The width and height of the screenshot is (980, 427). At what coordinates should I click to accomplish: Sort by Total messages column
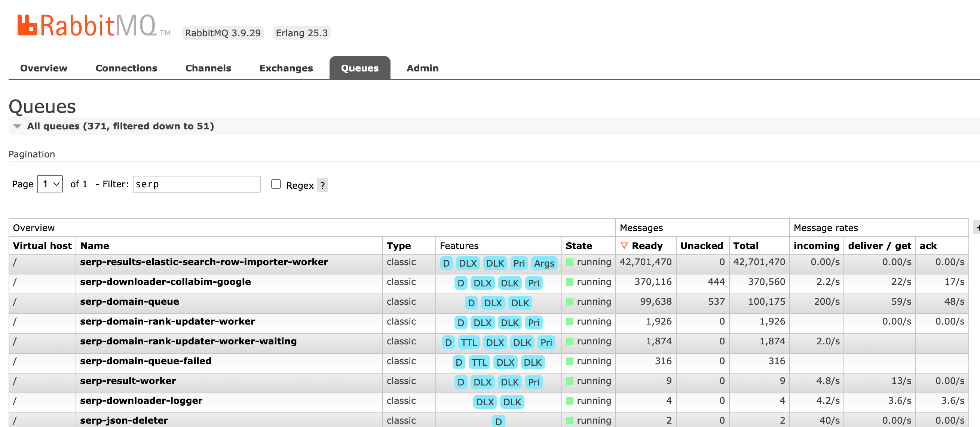[745, 246]
